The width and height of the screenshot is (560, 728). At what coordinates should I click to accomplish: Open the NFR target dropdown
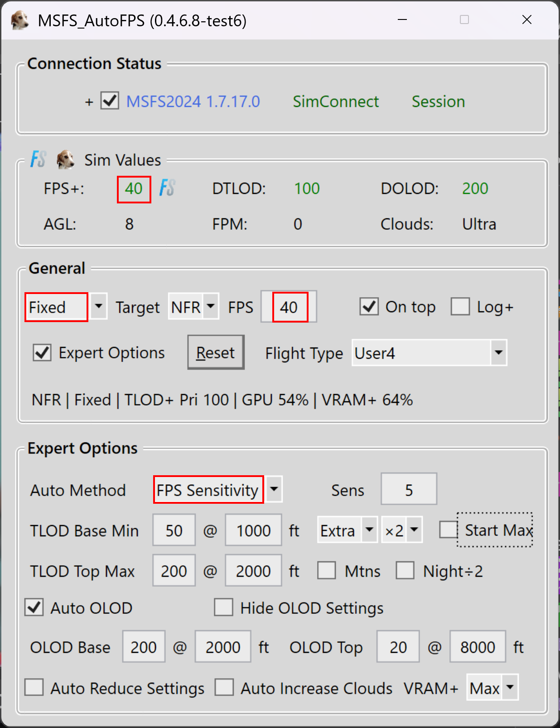(211, 307)
